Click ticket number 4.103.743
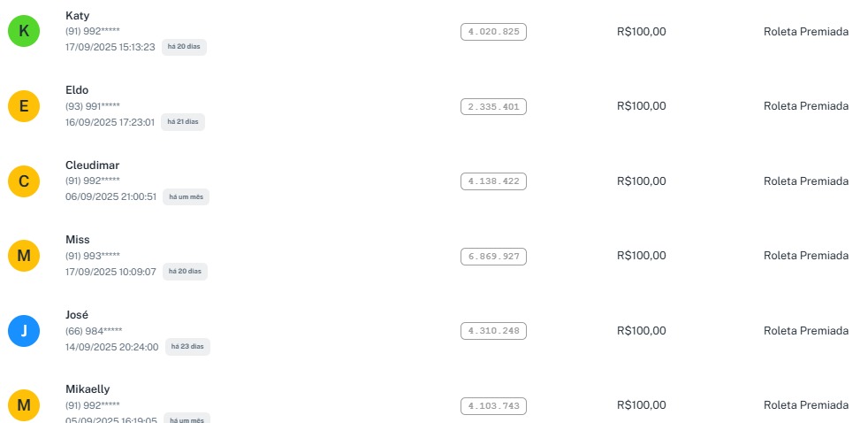This screenshot has height=423, width=868. [493, 406]
